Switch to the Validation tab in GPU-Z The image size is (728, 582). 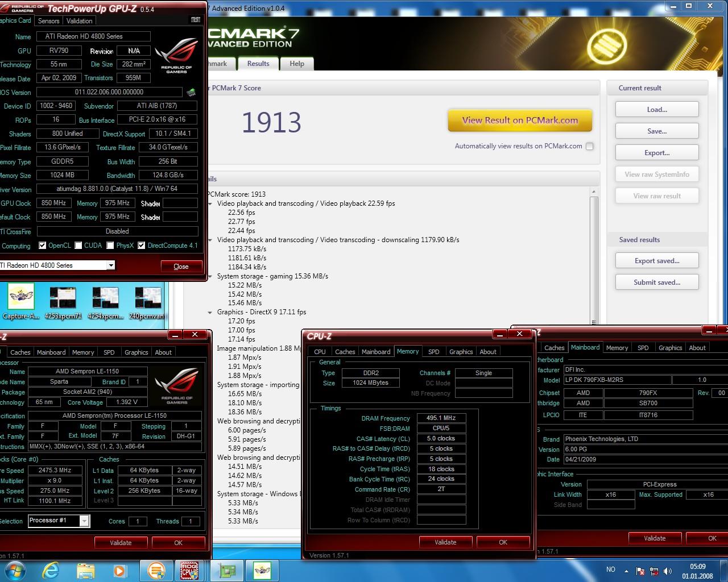click(x=80, y=20)
